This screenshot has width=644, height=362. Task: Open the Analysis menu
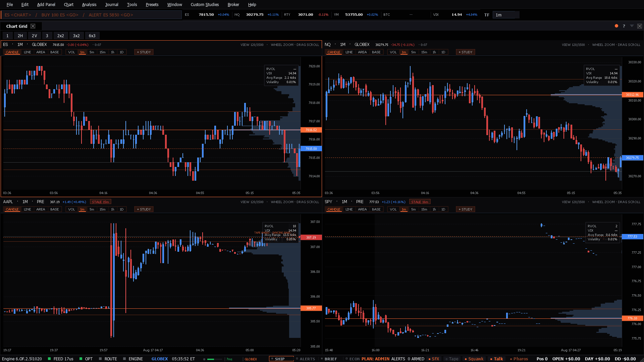[89, 4]
